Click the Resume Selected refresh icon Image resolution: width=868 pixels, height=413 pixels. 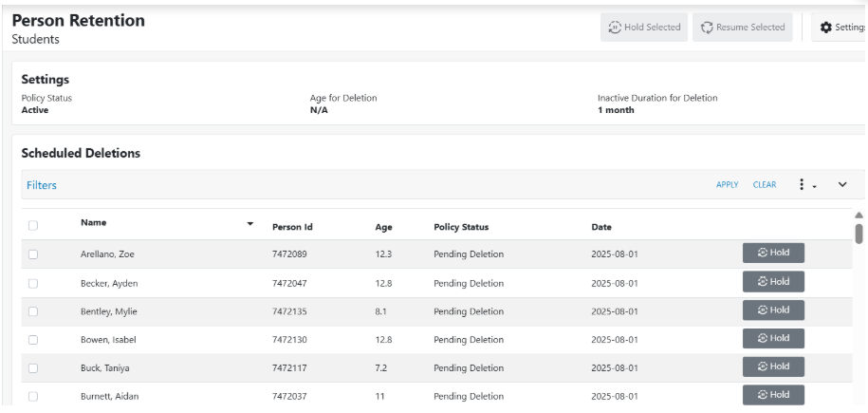[707, 28]
